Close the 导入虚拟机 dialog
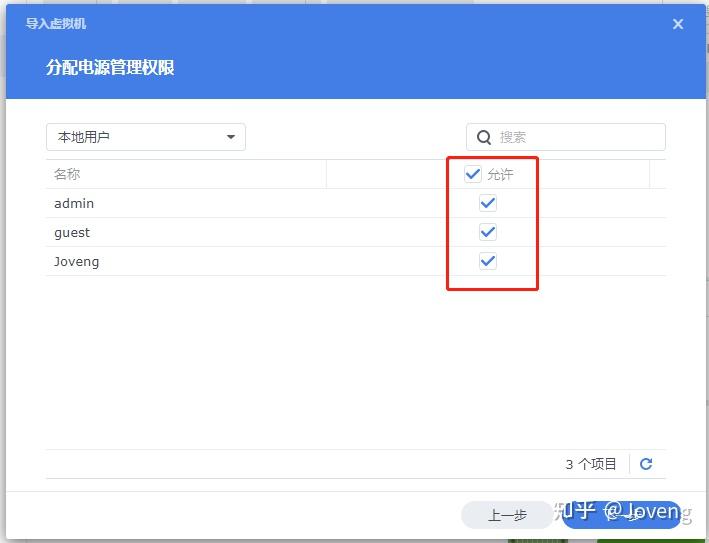Screen dimensions: 709x543 click(677, 24)
